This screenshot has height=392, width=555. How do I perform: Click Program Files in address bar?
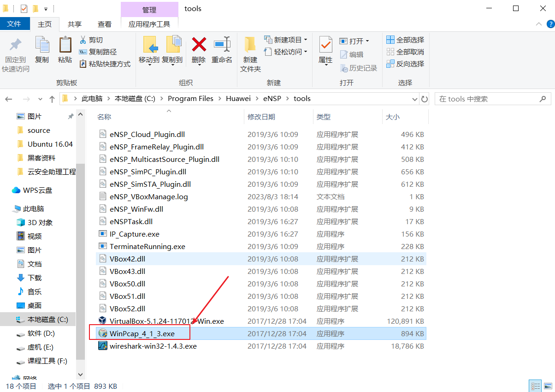(191, 99)
